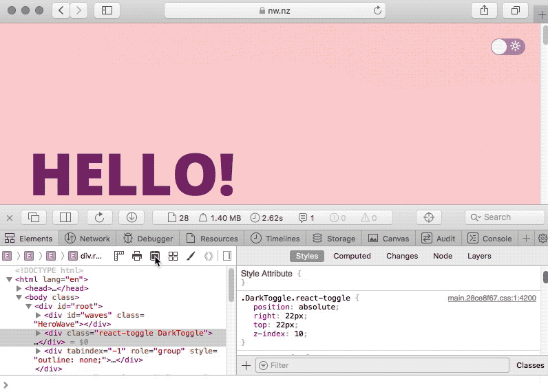Screen dimensions: 548x392
Task: Toggle the dark mode switch on the page
Action: tap(507, 47)
